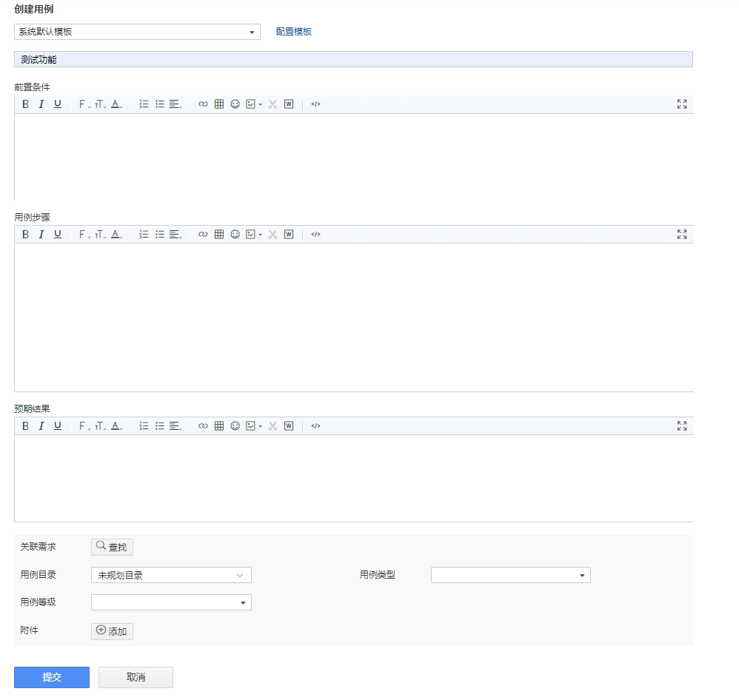739x700 pixels.
Task: Insert ordered list in 前置条件 editor
Action: point(144,104)
